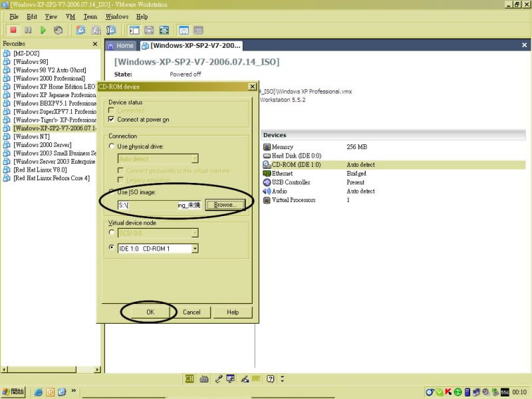Switch to Console view toolbar icon
The width and height of the screenshot is (532, 399).
(198, 30)
